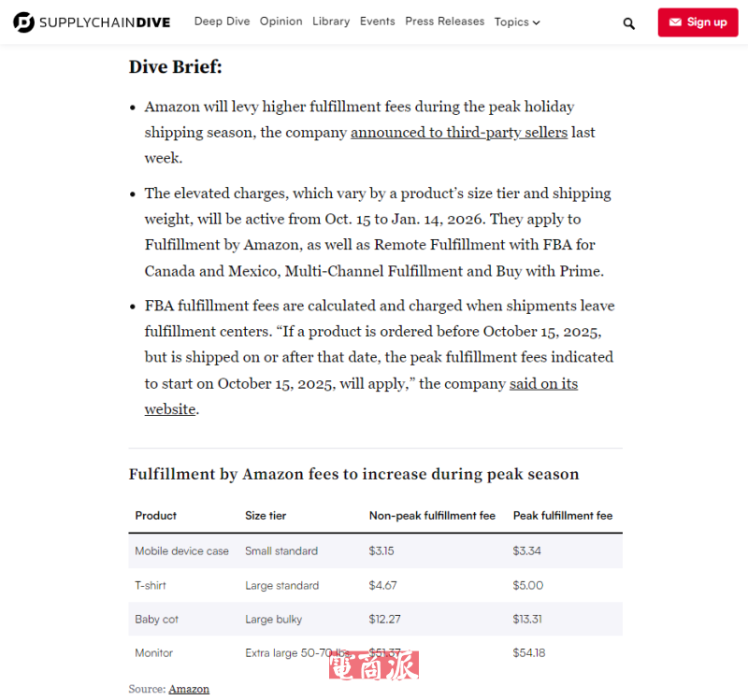Open the Deep Dive section

(x=222, y=21)
